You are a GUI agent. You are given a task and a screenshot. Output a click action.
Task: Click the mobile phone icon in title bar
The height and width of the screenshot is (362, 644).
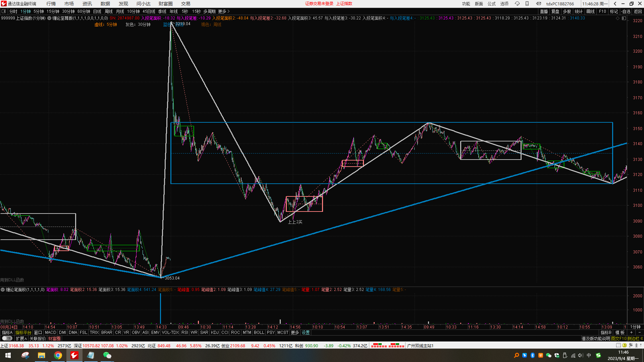[527, 4]
